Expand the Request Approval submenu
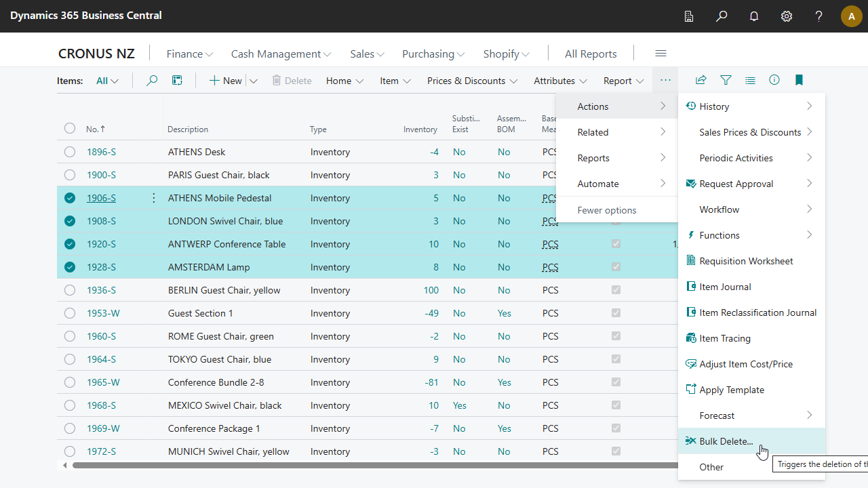 tap(751, 184)
